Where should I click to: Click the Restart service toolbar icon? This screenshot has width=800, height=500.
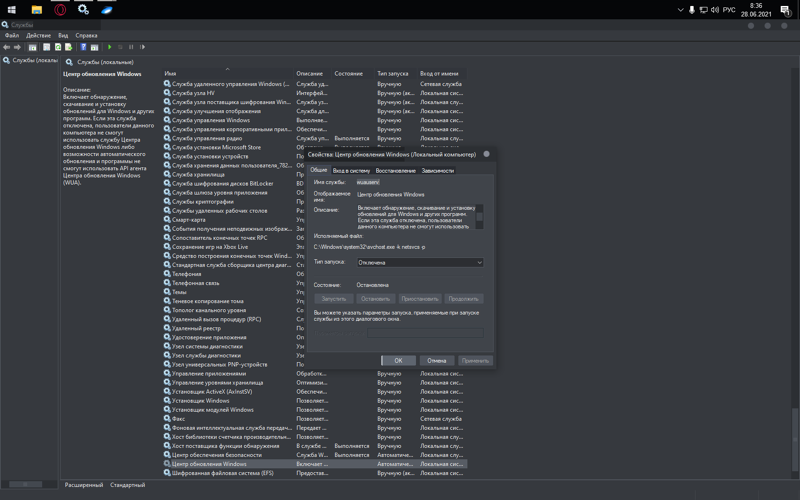(x=142, y=47)
